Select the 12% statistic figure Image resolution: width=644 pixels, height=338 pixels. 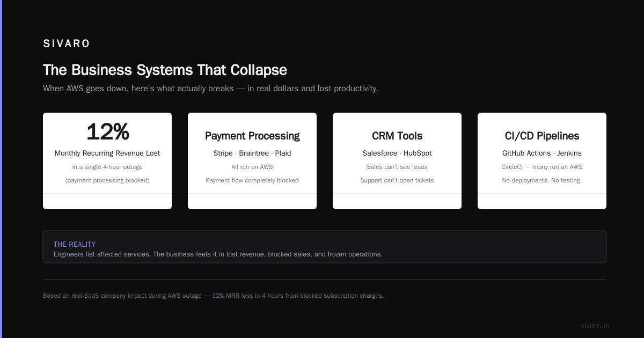(107, 132)
